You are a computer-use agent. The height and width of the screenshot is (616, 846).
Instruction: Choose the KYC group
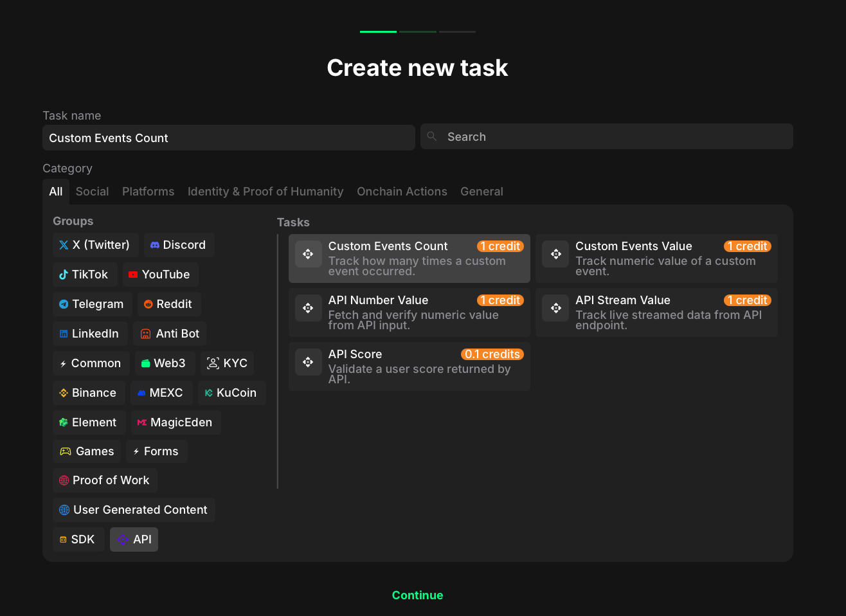(228, 363)
